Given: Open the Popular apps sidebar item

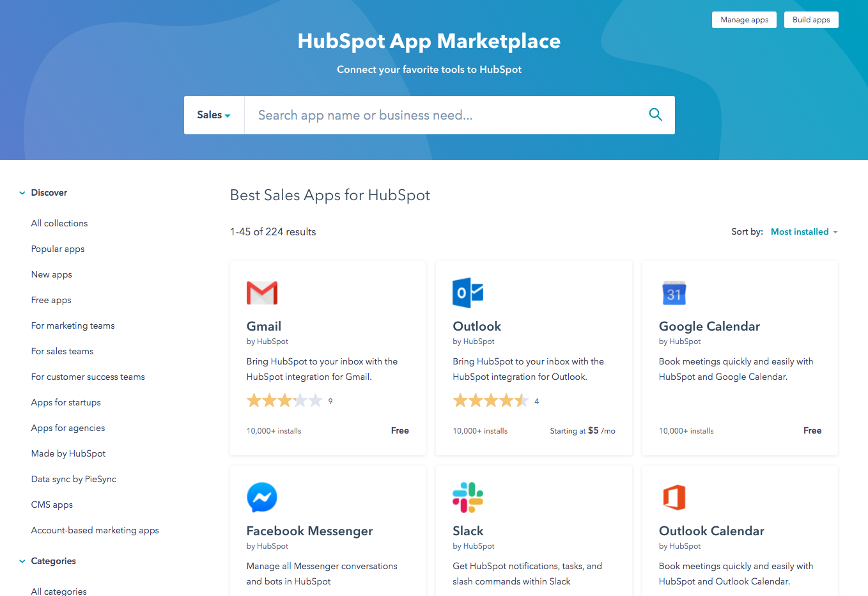Looking at the screenshot, I should [x=58, y=249].
